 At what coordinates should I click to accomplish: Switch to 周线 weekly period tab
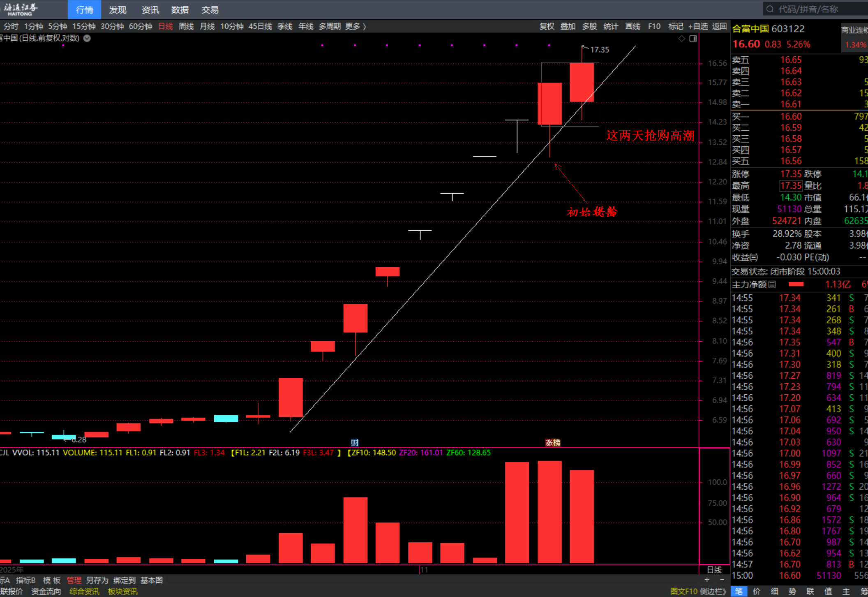pos(186,26)
